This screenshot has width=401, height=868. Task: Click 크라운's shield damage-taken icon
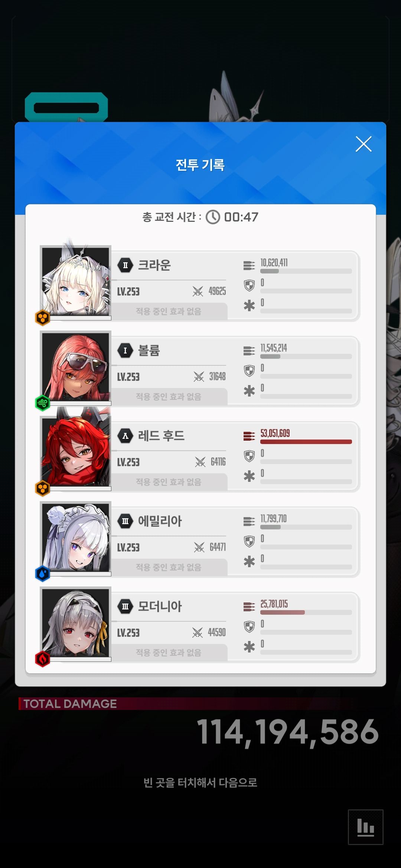pyautogui.click(x=249, y=285)
